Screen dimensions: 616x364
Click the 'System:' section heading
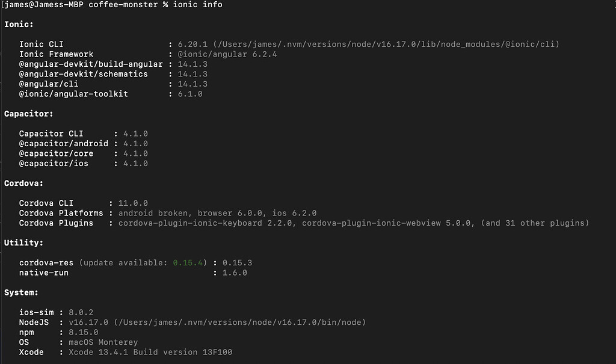click(21, 293)
